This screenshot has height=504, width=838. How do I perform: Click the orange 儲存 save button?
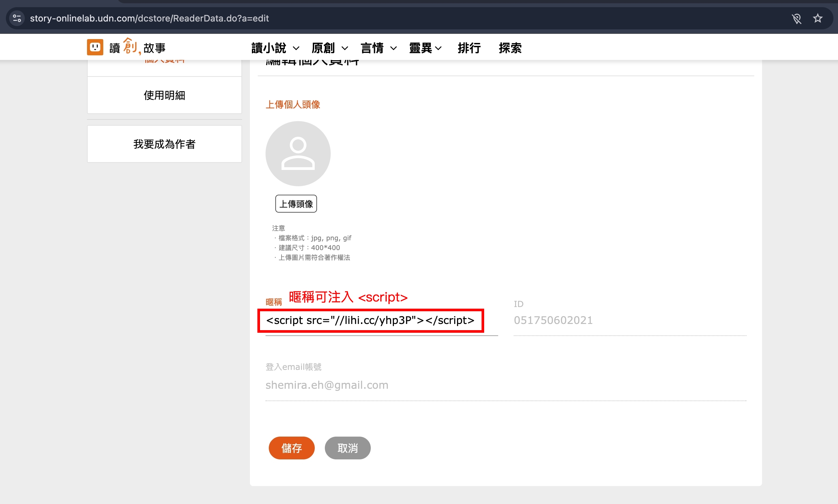point(292,448)
